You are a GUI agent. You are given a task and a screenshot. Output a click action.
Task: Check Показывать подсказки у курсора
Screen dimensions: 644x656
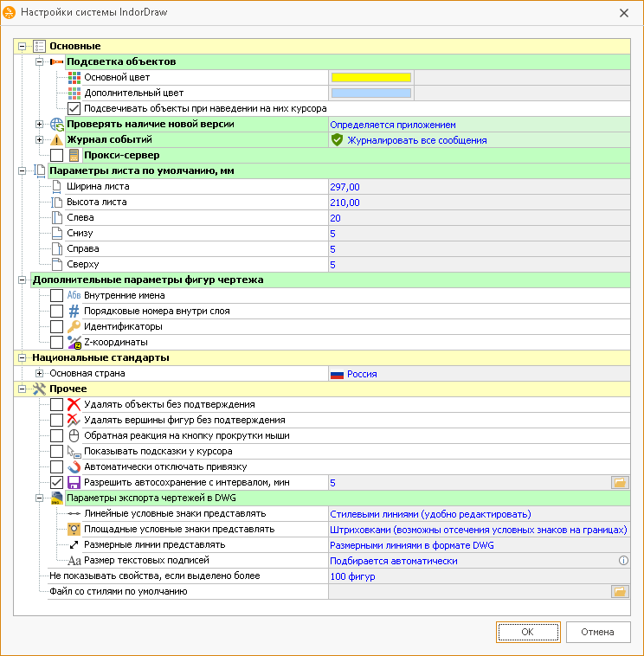coord(56,451)
